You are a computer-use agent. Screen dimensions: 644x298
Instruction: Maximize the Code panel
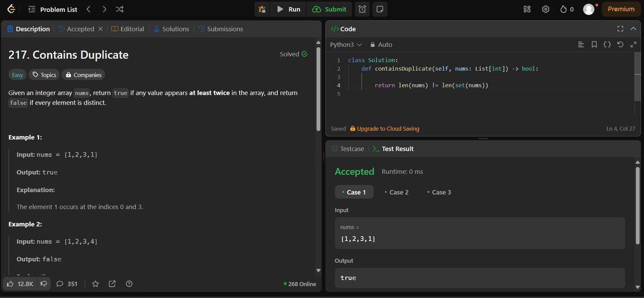coord(620,29)
